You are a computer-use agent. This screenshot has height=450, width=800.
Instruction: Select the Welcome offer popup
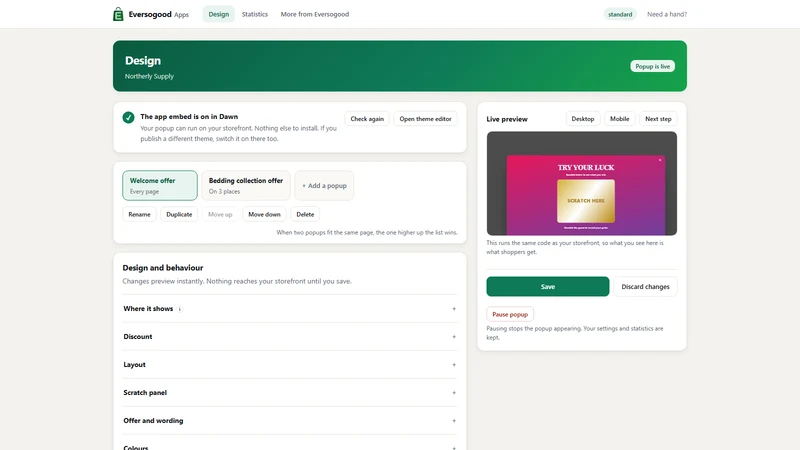click(x=160, y=185)
